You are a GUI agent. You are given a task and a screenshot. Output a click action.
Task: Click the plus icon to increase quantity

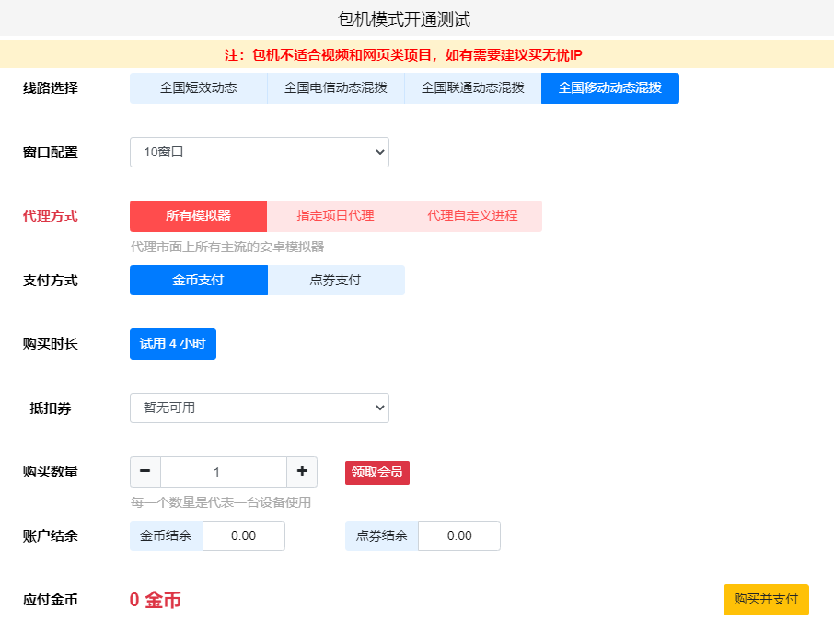tap(302, 472)
